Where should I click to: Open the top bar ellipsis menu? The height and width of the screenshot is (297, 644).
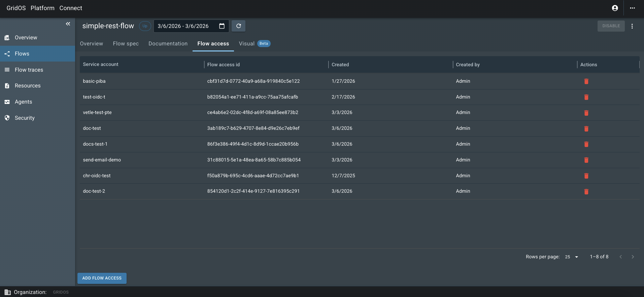click(633, 8)
